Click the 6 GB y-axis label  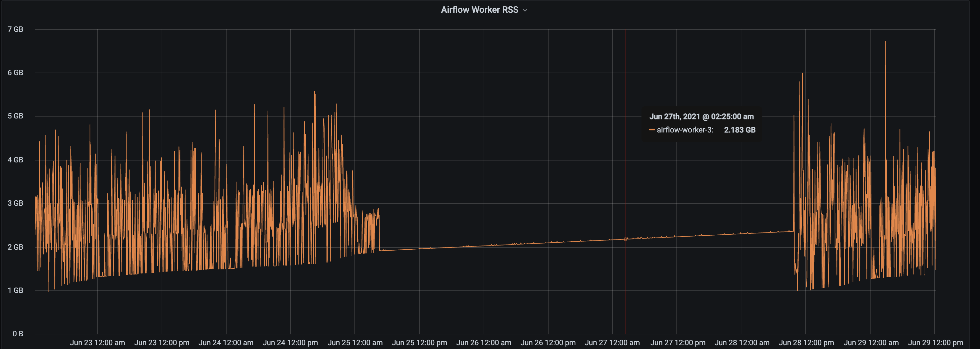tap(15, 73)
